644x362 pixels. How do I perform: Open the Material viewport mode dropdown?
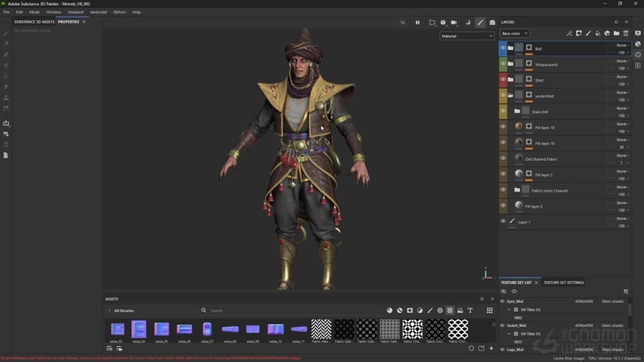point(466,36)
